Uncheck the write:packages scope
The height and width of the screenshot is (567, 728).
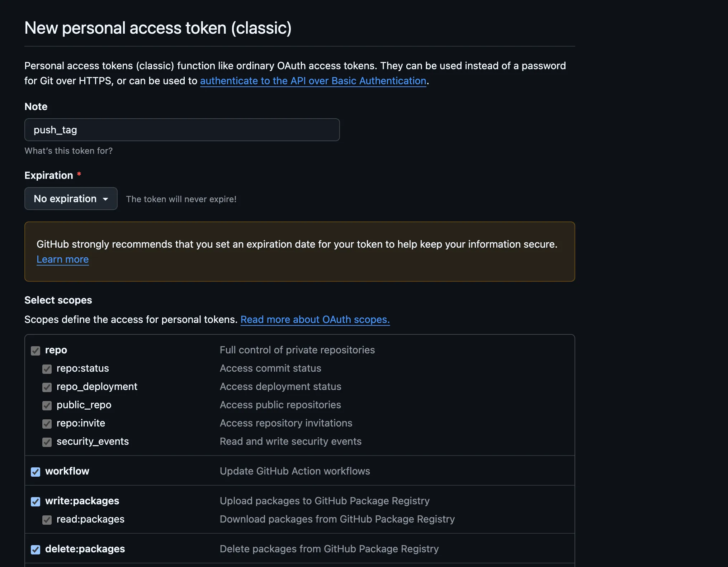[36, 501]
